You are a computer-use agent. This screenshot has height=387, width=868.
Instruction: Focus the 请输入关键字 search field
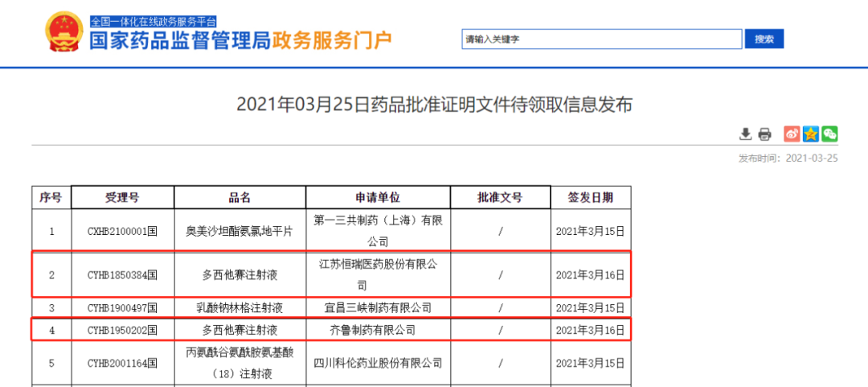click(601, 39)
